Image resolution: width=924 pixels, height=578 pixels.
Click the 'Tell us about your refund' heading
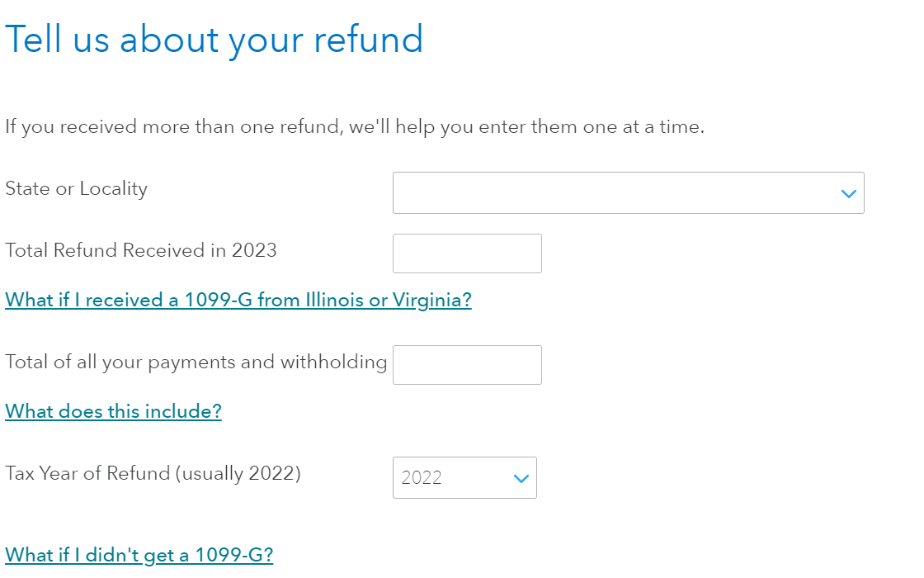pos(214,40)
